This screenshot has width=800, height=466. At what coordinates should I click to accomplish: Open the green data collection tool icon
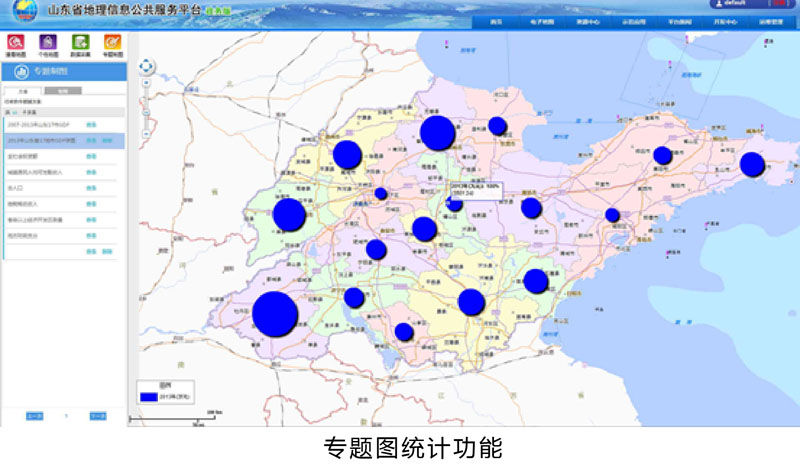(80, 42)
